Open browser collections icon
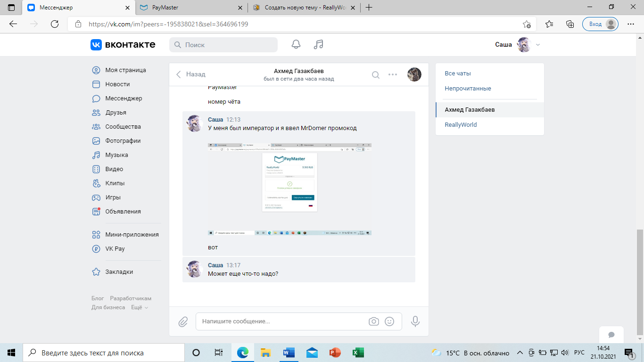 570,24
